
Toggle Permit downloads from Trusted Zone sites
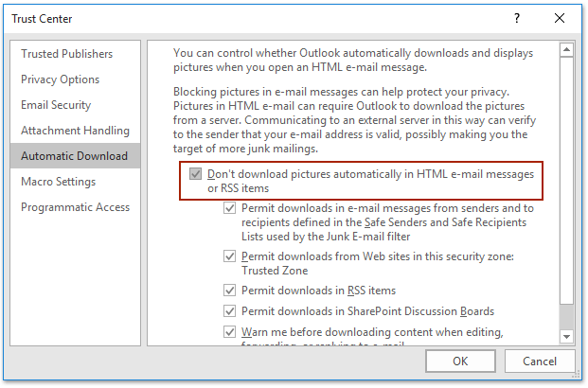click(229, 256)
